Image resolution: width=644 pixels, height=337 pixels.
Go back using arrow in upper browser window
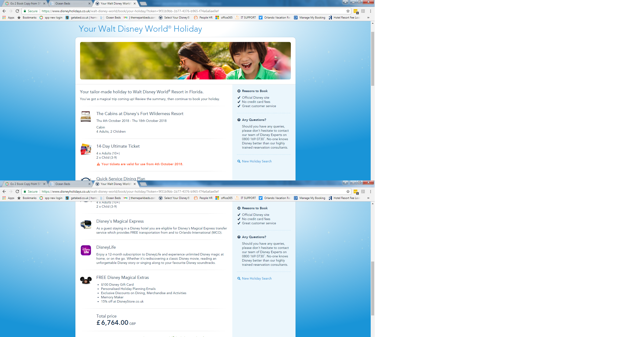[4, 11]
